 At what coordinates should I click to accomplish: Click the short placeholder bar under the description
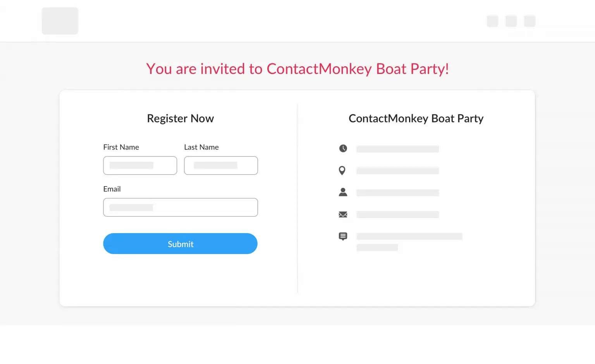point(377,247)
